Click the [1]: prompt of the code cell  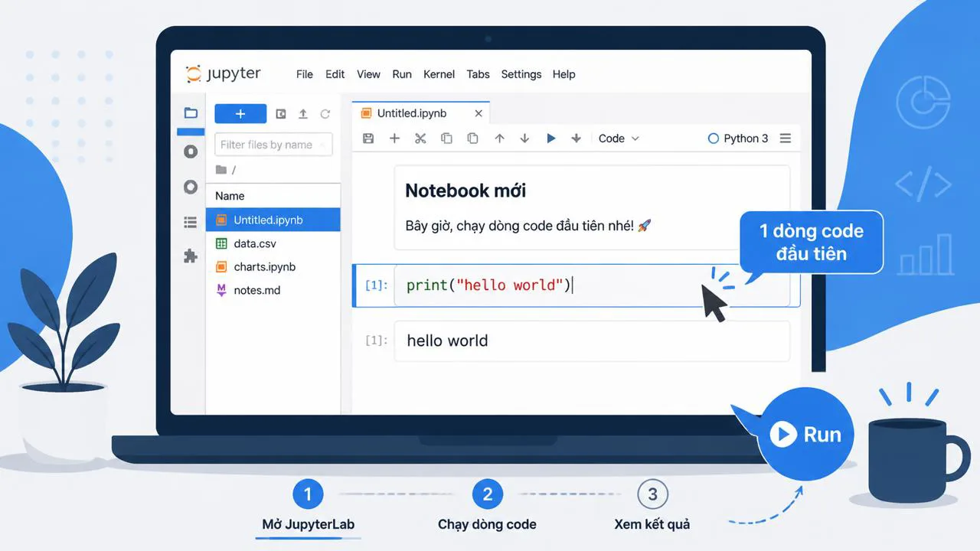pyautogui.click(x=376, y=285)
